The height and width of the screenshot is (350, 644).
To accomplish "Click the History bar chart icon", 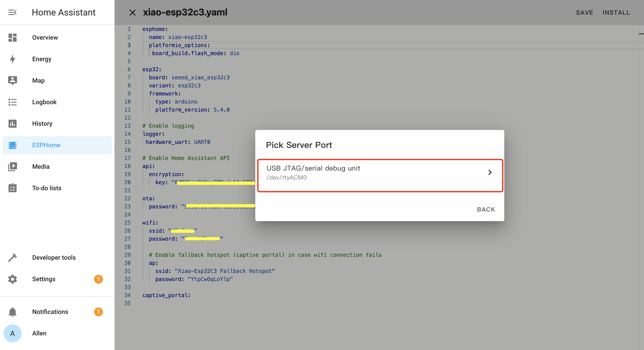I will (x=12, y=124).
